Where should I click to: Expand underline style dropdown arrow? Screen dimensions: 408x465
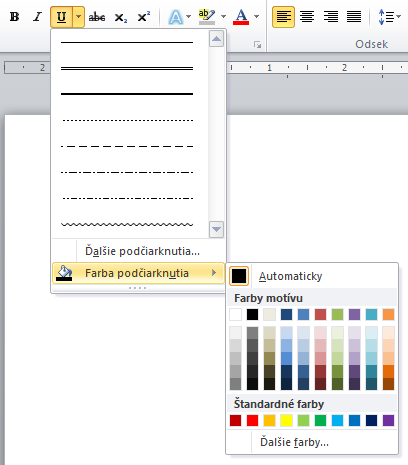click(x=78, y=17)
